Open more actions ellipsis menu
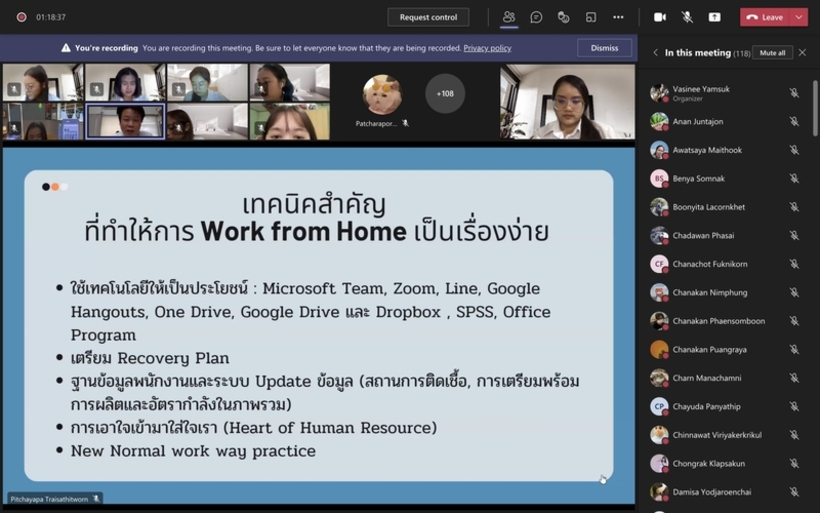 tap(618, 17)
